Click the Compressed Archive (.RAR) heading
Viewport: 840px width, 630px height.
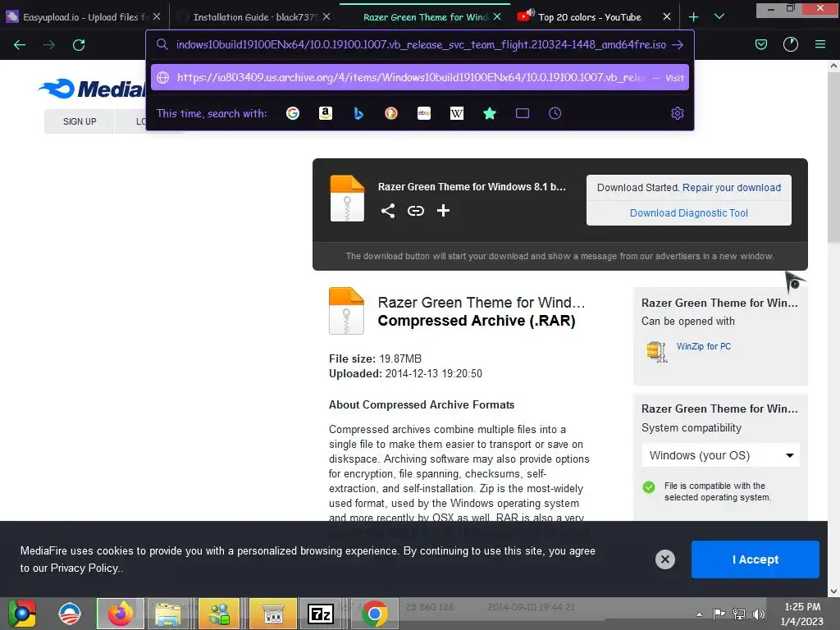[477, 321]
